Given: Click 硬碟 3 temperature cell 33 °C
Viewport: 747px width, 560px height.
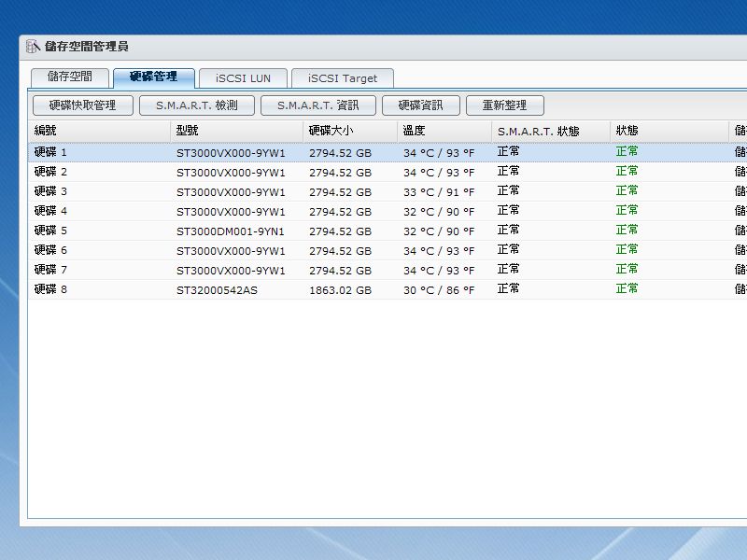Looking at the screenshot, I should [438, 191].
